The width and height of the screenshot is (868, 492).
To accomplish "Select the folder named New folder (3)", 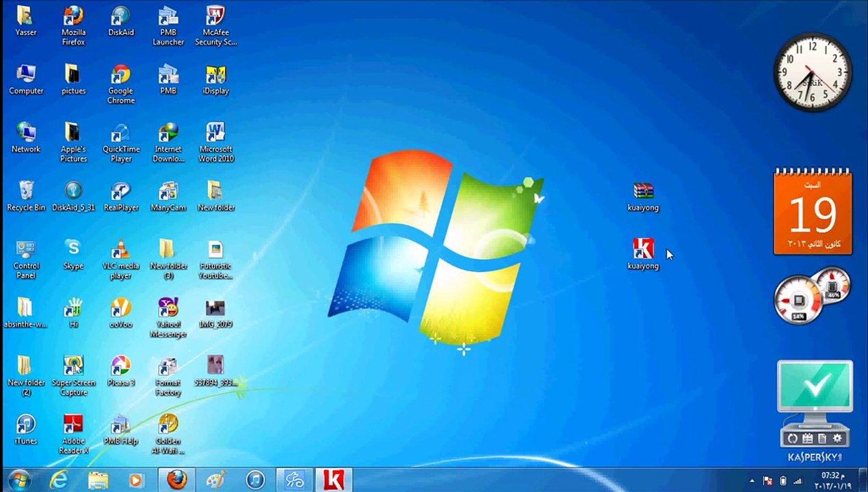I will [x=168, y=260].
